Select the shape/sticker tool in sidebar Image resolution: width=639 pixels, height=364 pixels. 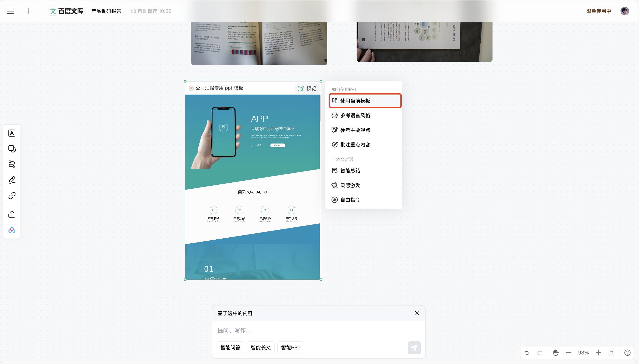pyautogui.click(x=12, y=149)
